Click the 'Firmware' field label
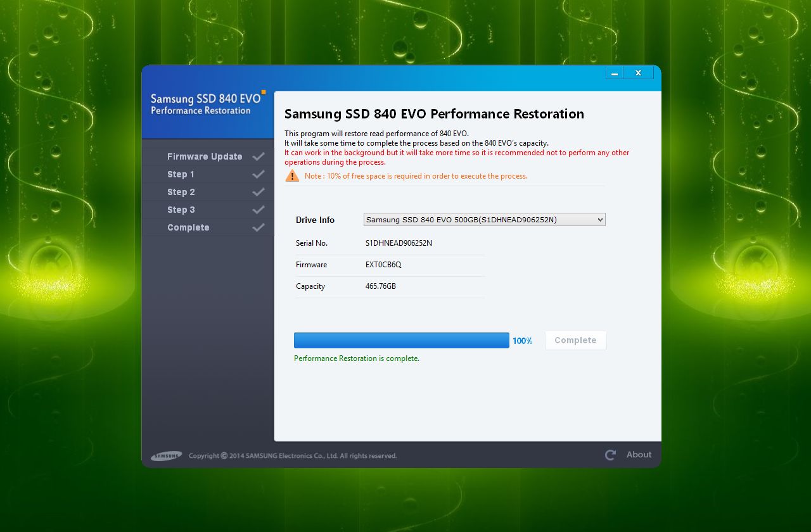811x532 pixels. pyautogui.click(x=311, y=265)
